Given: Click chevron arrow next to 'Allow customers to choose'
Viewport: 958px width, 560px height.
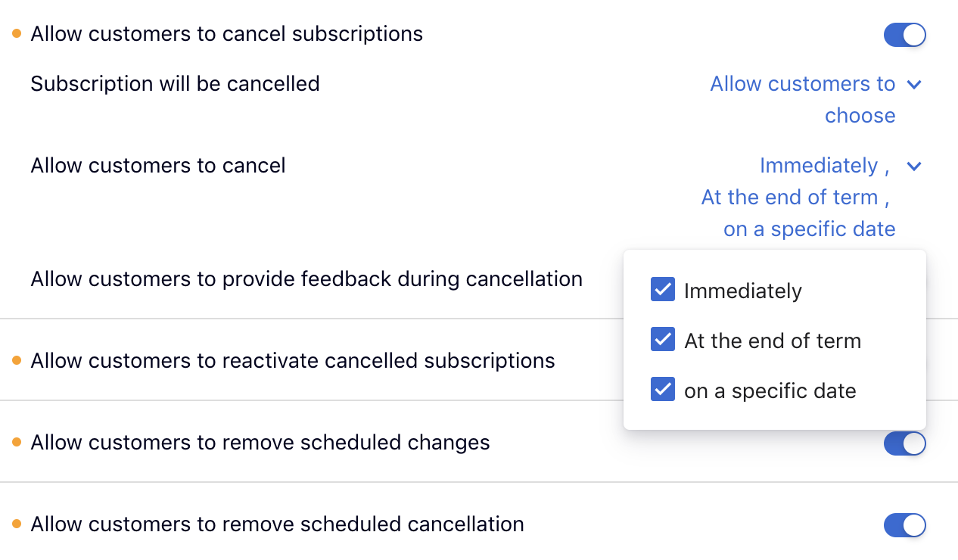Looking at the screenshot, I should tap(914, 84).
